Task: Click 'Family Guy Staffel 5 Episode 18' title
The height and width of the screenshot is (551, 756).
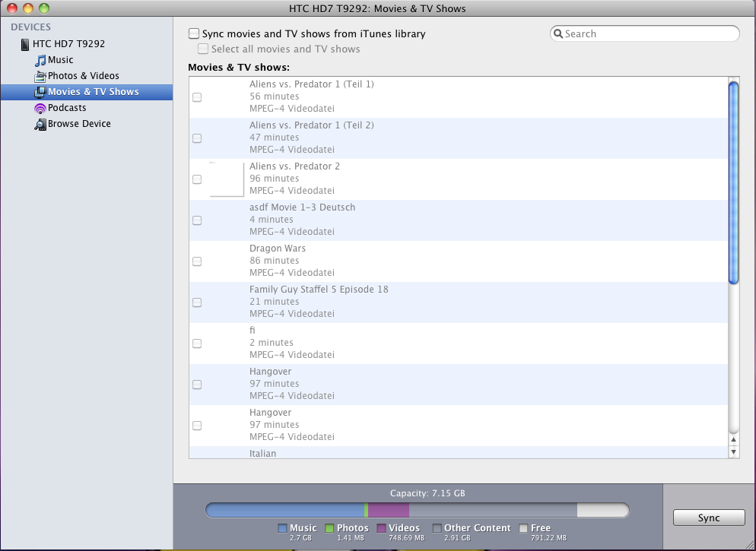Action: (x=319, y=290)
